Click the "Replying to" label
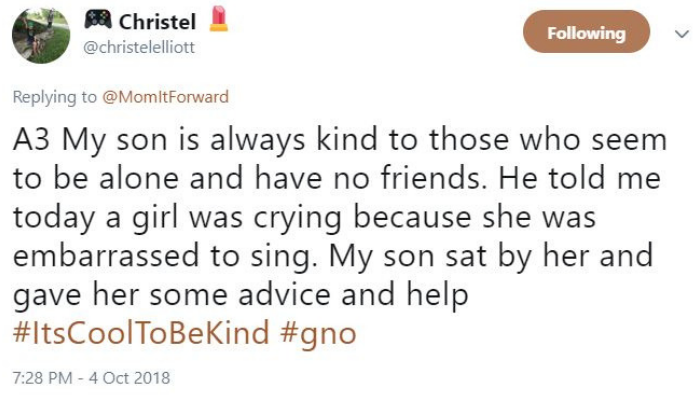Image resolution: width=700 pixels, height=400 pixels. (51, 97)
